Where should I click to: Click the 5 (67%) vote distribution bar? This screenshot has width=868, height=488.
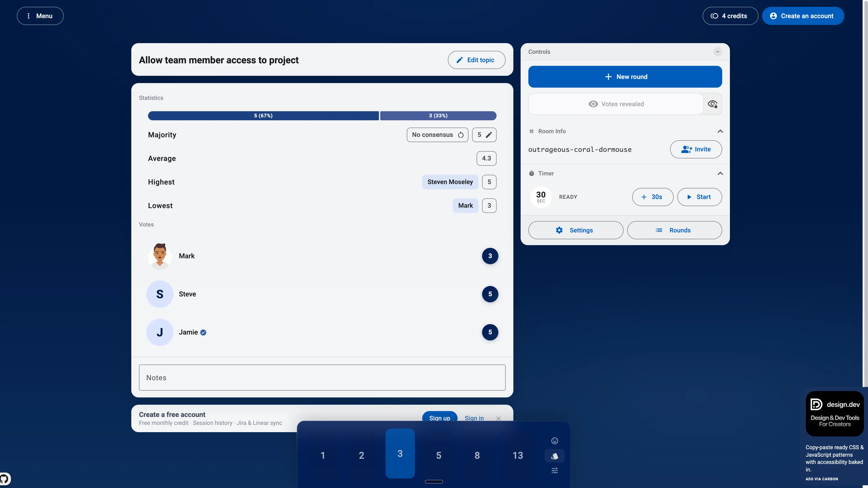coord(263,116)
